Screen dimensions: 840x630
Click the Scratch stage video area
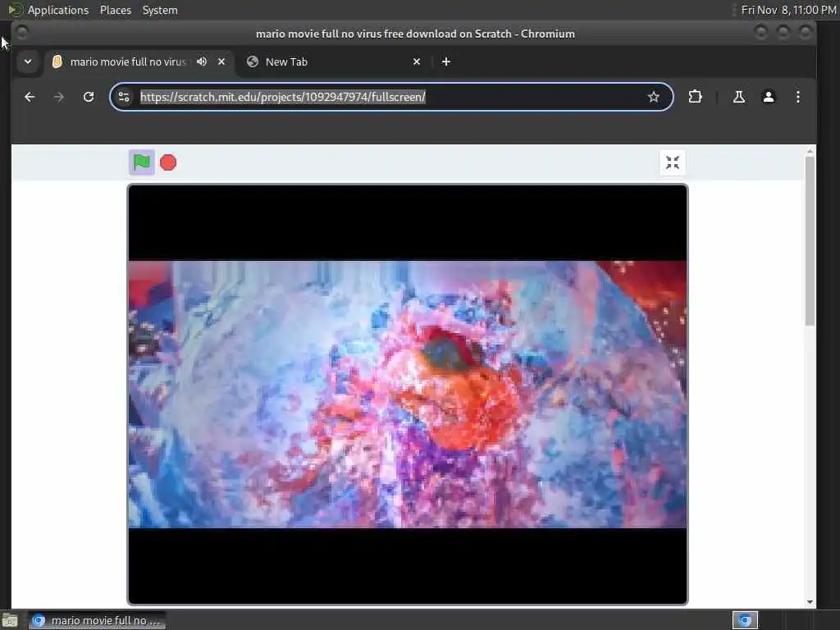pyautogui.click(x=407, y=395)
